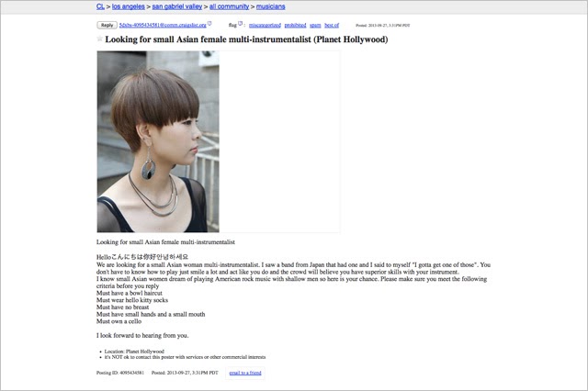Navigate to the all community breadcrumb
This screenshot has height=391, width=588.
point(229,6)
